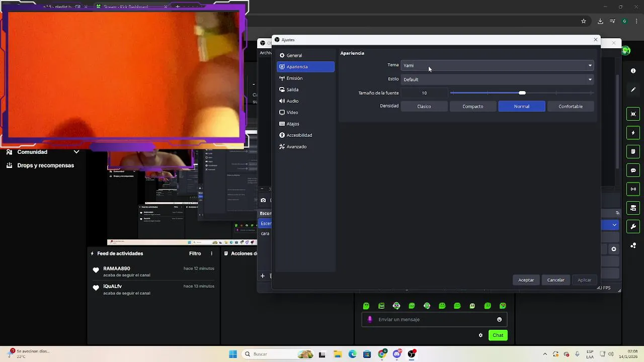Screen dimensions: 644x362
Task: Bookmark this page with the star icon
Action: pyautogui.click(x=584, y=21)
